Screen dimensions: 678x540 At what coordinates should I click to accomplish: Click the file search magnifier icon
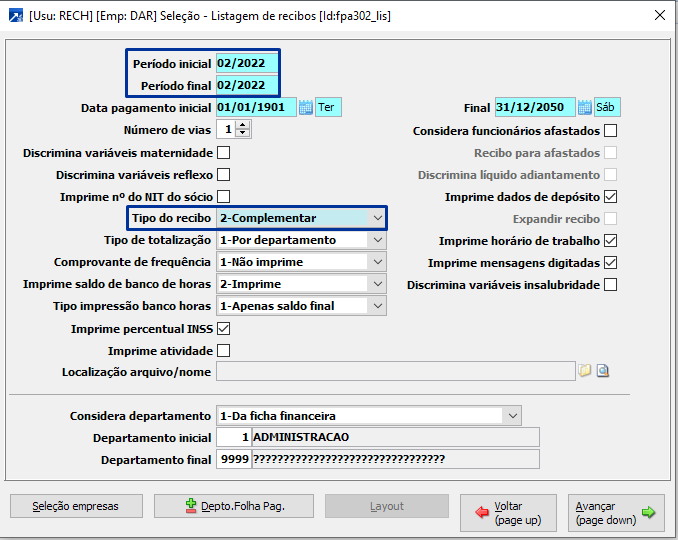pos(603,371)
